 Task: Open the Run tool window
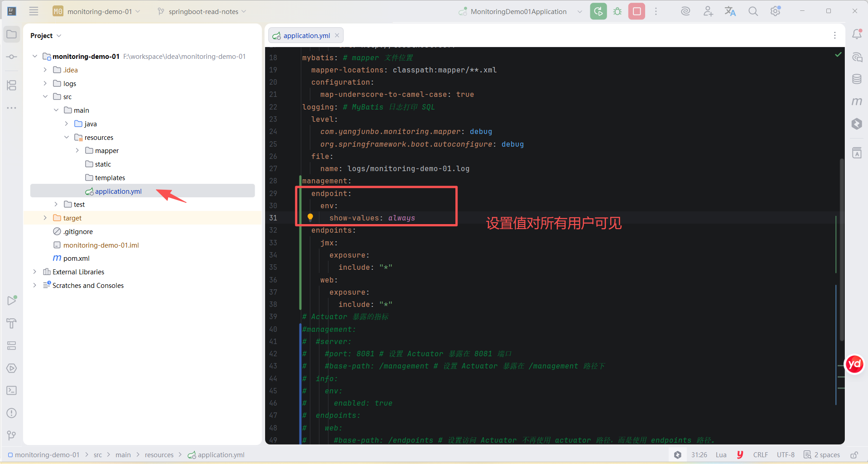12,301
